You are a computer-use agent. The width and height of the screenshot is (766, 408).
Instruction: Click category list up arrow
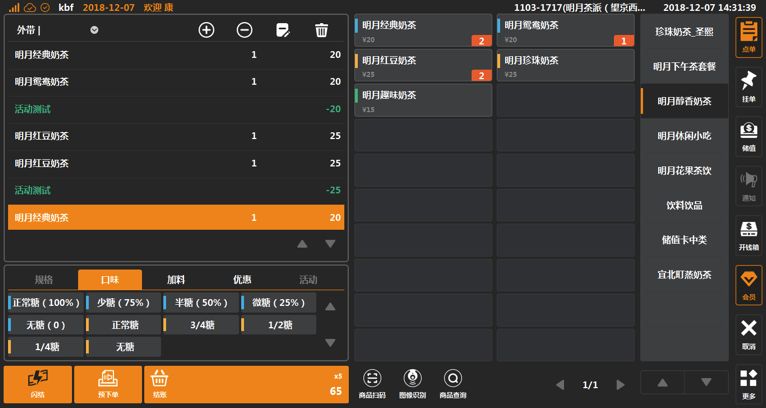point(662,383)
